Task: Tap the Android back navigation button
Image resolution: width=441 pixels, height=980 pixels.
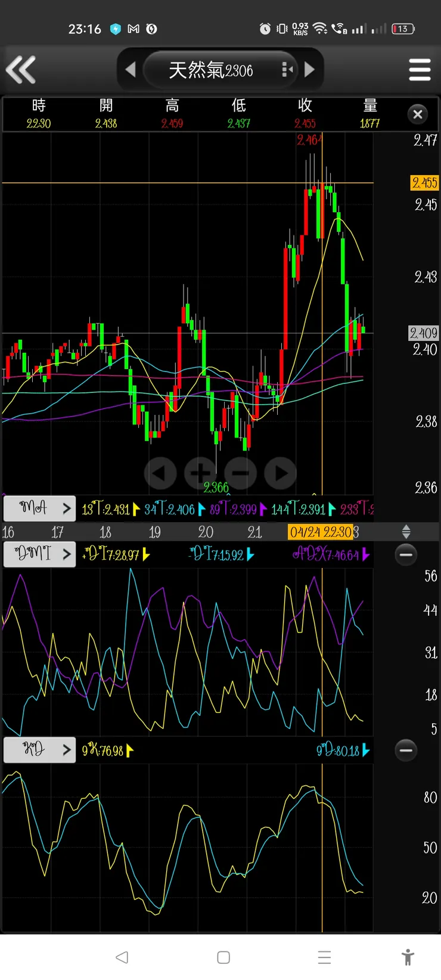Action: coord(122,957)
